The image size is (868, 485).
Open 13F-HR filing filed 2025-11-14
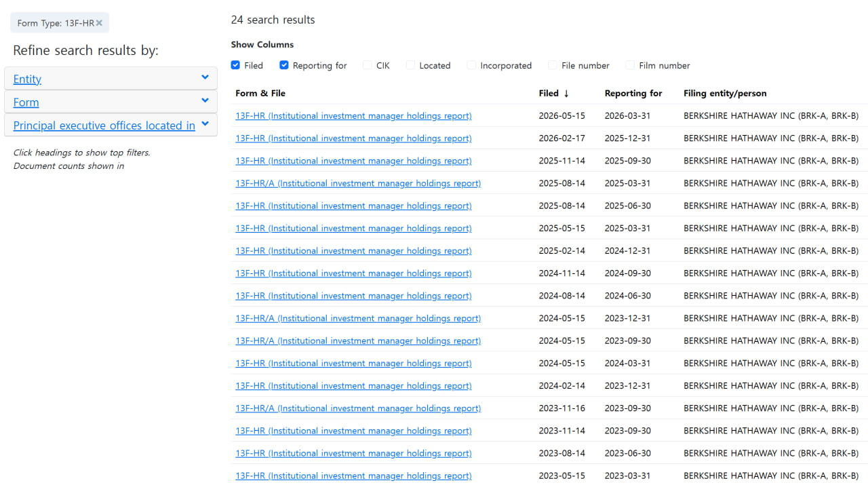353,161
